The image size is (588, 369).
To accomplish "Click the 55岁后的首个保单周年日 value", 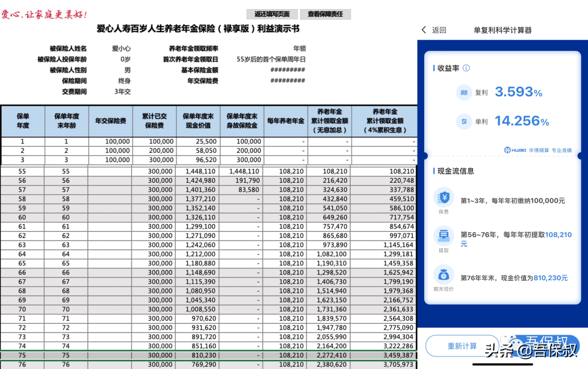I will (271, 59).
